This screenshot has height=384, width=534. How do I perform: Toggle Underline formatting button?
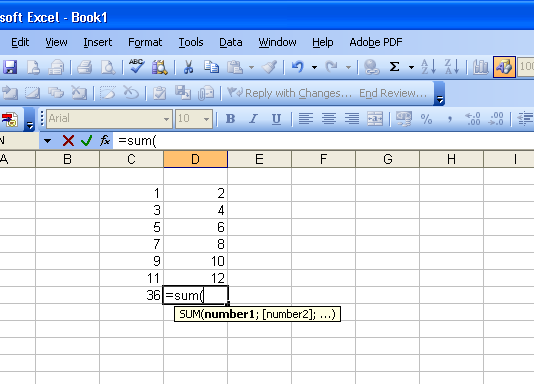(276, 119)
